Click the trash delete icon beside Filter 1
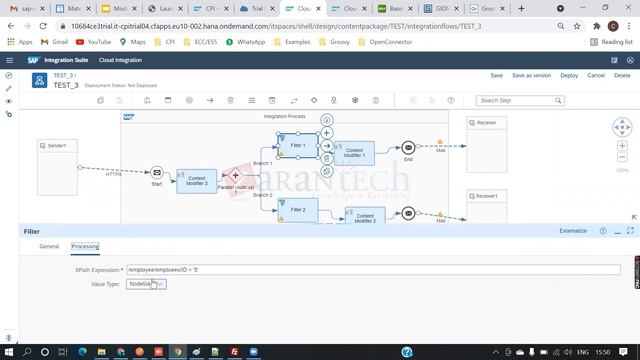This screenshot has width=640, height=360. [x=327, y=158]
